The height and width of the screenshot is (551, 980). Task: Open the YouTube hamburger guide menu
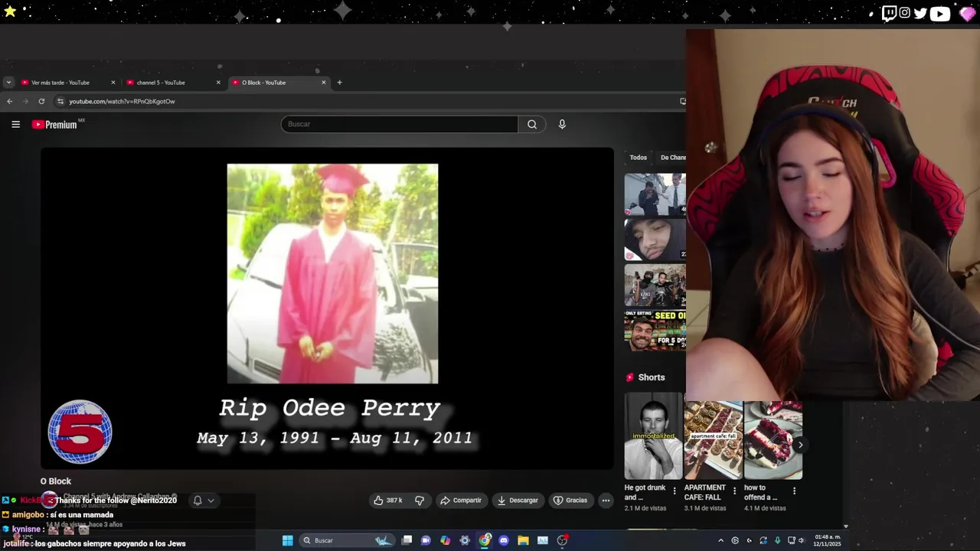(x=15, y=124)
